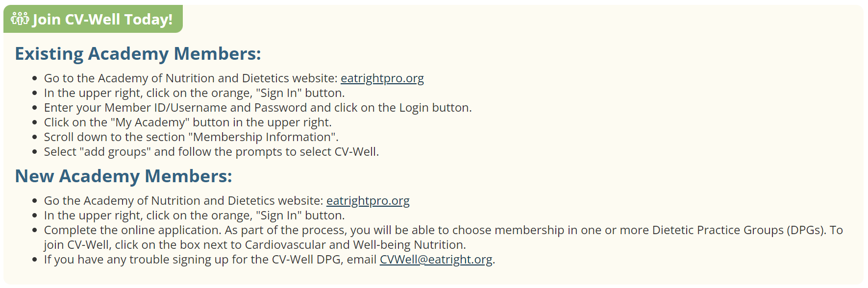Click the "Membership Information" instruction line
Image resolution: width=868 pixels, height=288 pixels.
point(191,137)
